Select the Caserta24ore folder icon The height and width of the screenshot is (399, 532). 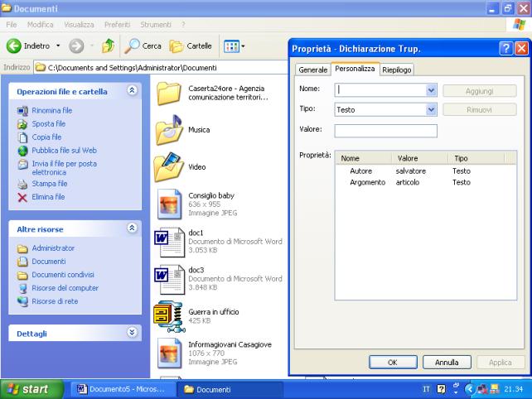point(168,94)
